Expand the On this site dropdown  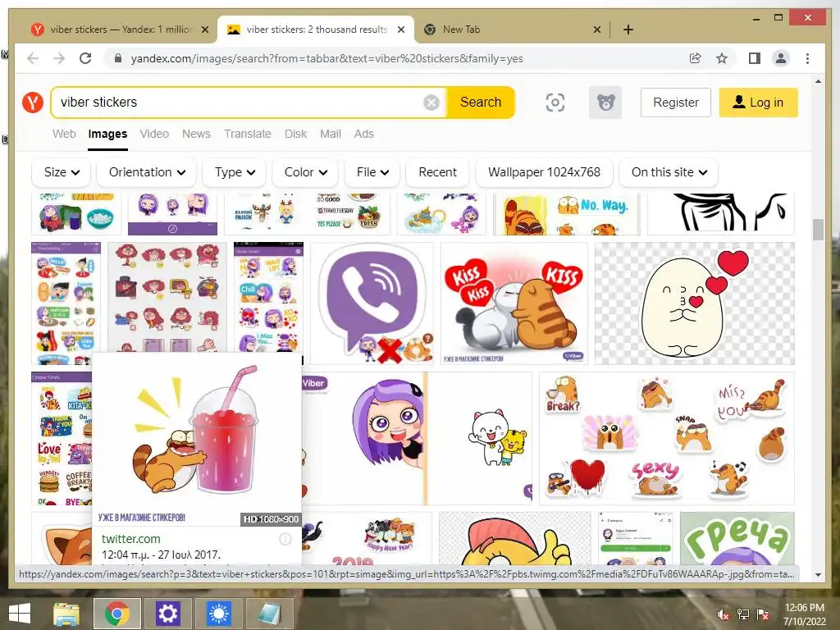coord(669,172)
